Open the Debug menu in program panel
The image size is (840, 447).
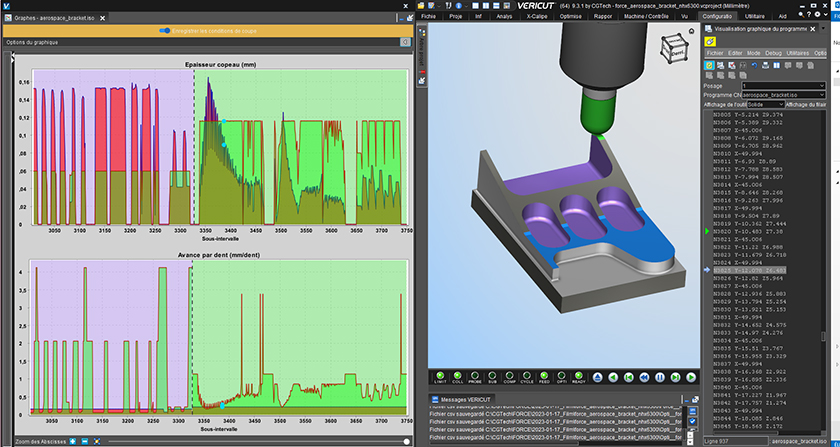click(x=774, y=52)
